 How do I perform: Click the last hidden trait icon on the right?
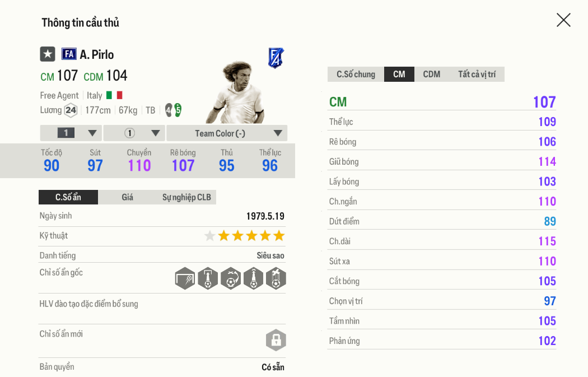pyautogui.click(x=276, y=278)
